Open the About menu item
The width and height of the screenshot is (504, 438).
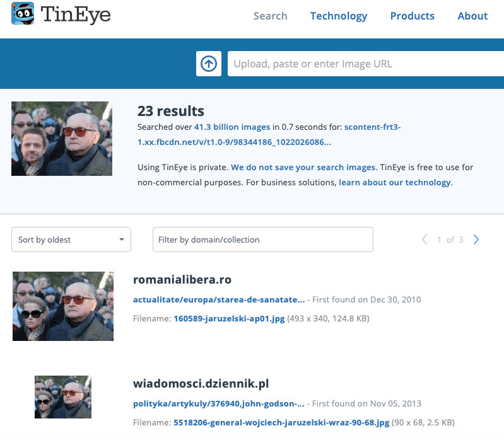[x=472, y=16]
